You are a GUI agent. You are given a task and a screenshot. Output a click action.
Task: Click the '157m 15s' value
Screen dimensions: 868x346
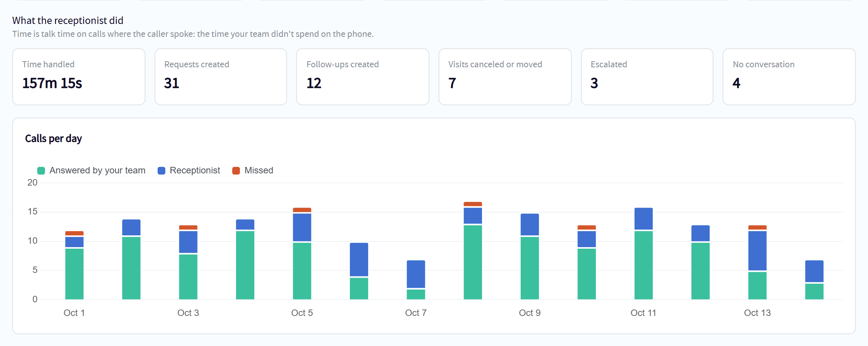point(52,83)
